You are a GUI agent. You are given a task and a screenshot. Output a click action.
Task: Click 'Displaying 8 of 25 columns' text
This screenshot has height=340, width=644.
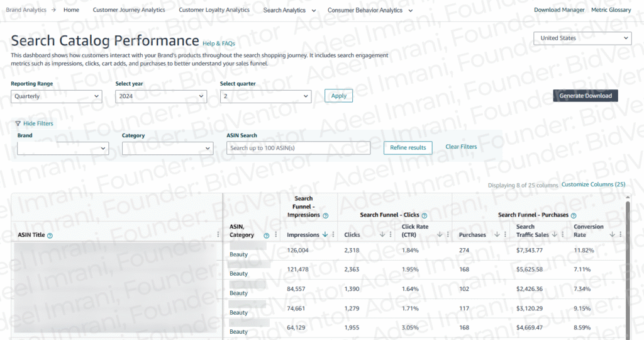[523, 185]
